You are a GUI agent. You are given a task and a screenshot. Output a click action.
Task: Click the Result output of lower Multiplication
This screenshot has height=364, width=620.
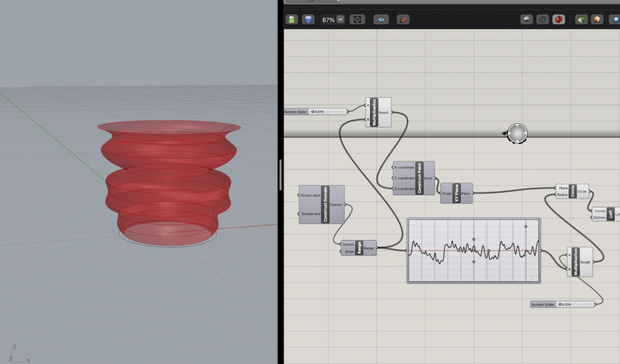[x=585, y=262]
